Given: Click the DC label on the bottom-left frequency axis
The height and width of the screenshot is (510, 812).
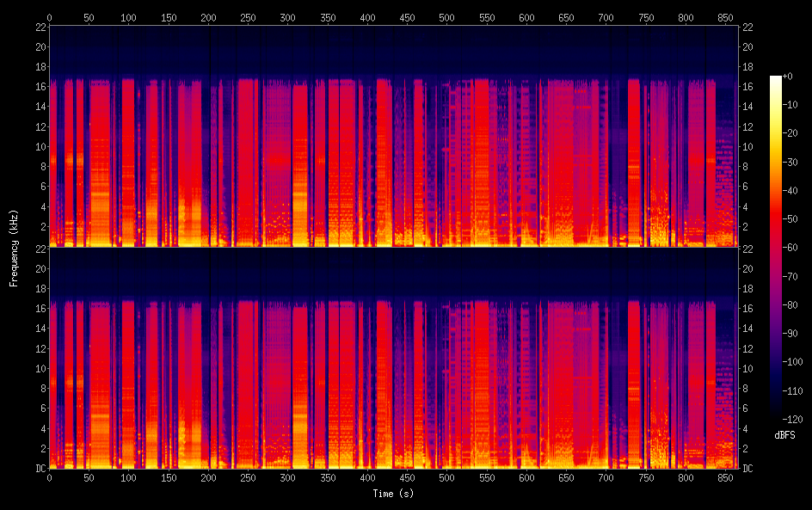Looking at the screenshot, I should [x=38, y=469].
